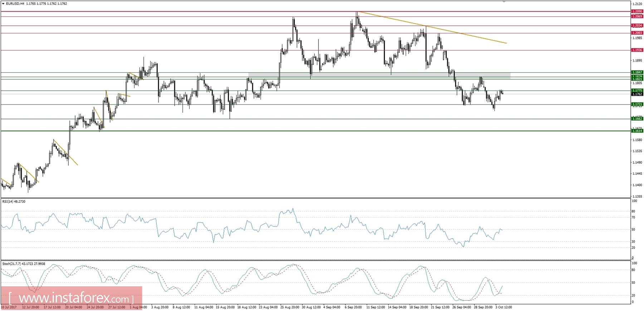644x311 pixels.
Task: Select the grey shaded rectangle zone near 1.1847
Action: click(x=379, y=76)
